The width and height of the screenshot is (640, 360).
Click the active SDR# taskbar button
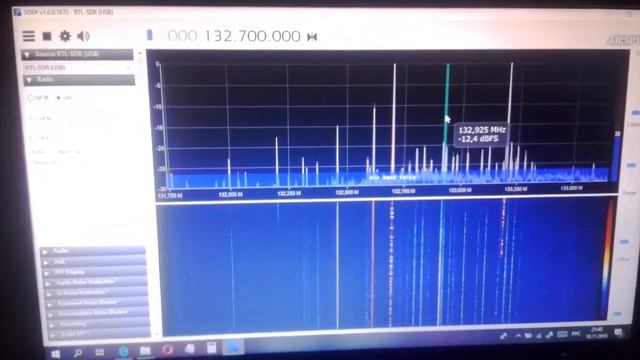[234, 347]
